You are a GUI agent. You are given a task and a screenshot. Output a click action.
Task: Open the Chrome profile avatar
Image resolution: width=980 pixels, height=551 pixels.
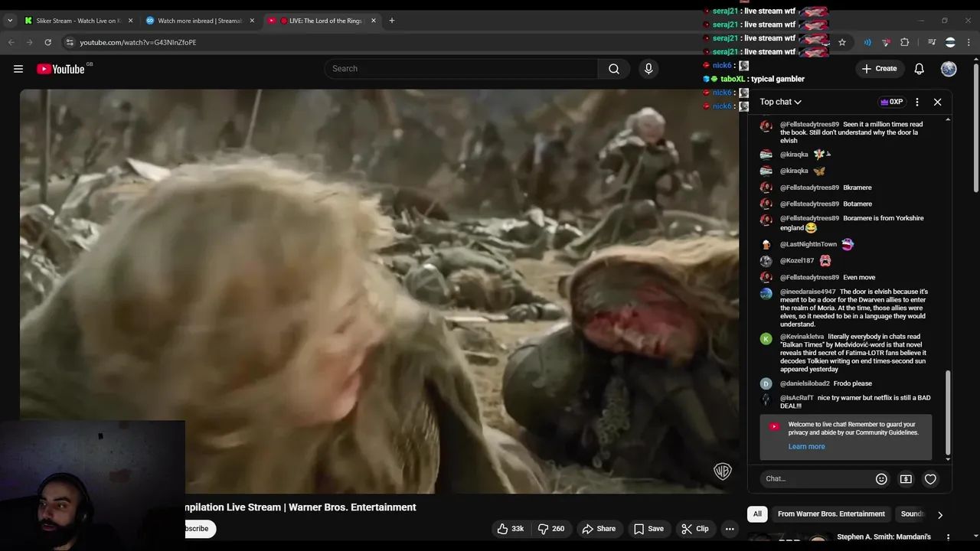pyautogui.click(x=950, y=42)
